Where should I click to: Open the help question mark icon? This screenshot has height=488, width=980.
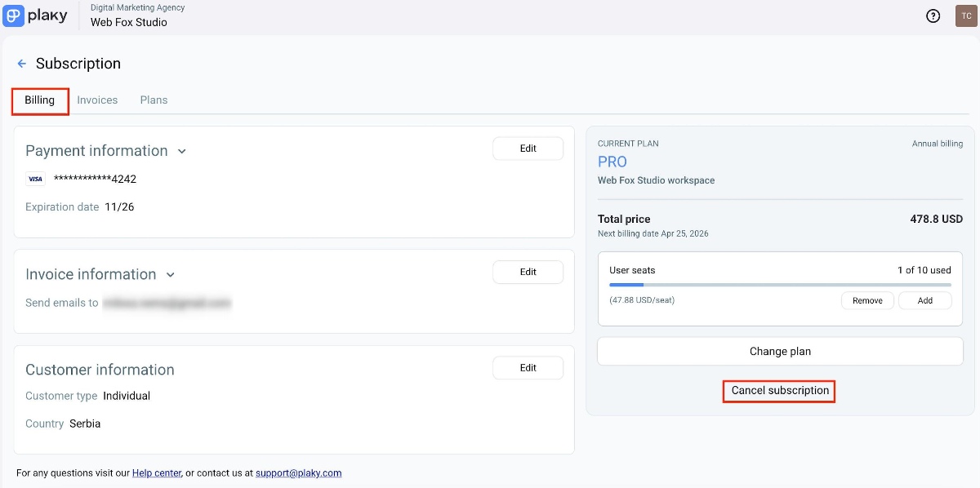click(933, 16)
